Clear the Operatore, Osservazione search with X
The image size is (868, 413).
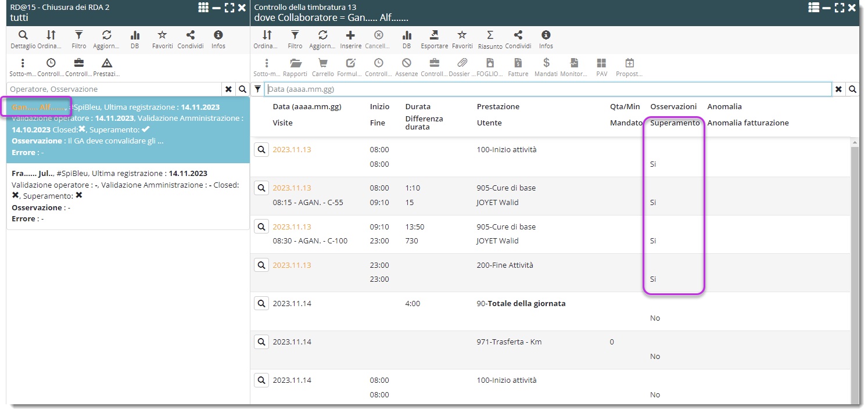click(x=228, y=89)
